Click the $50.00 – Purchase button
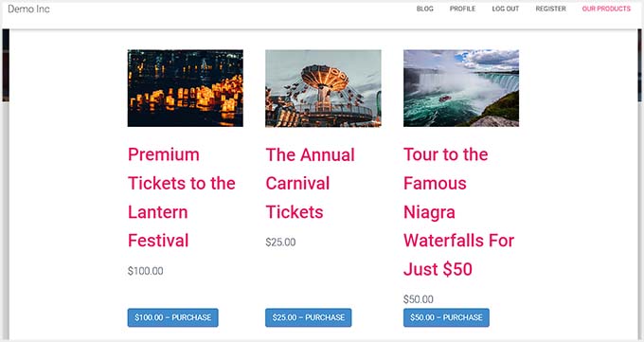The width and height of the screenshot is (644, 342). (446, 317)
